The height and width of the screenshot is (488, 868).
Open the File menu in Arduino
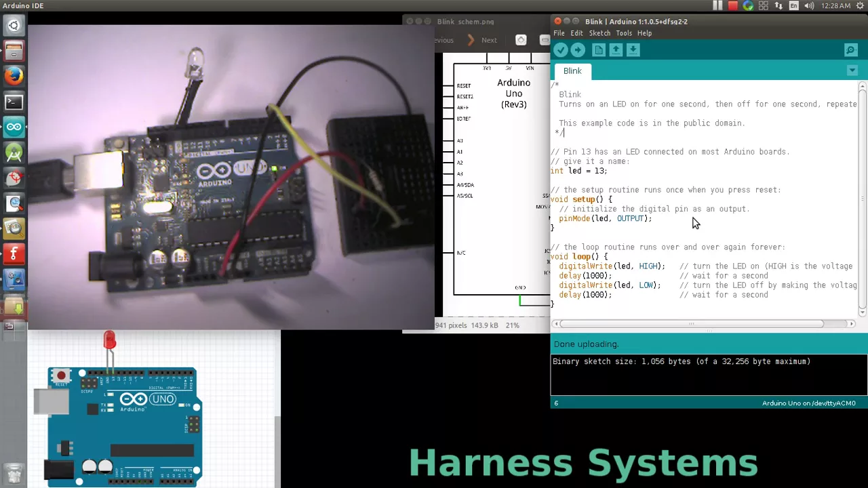[559, 33]
